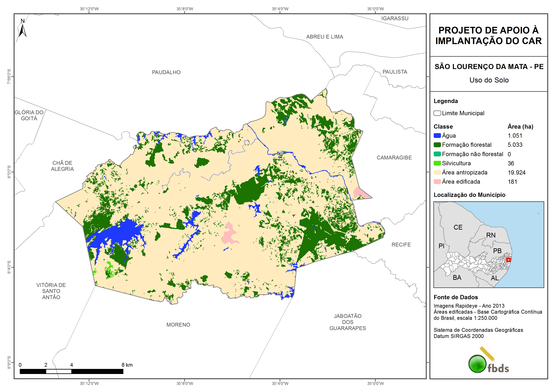Click the Limite Municipal legend symbol
Viewport: 555px width, 392px height.
click(x=437, y=113)
